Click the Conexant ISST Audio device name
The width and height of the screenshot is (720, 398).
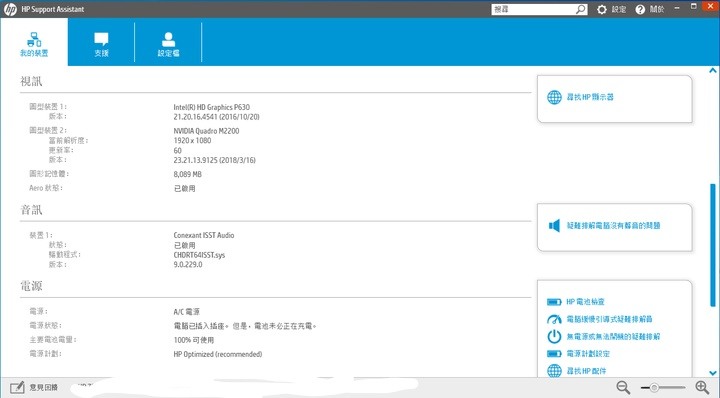204,235
